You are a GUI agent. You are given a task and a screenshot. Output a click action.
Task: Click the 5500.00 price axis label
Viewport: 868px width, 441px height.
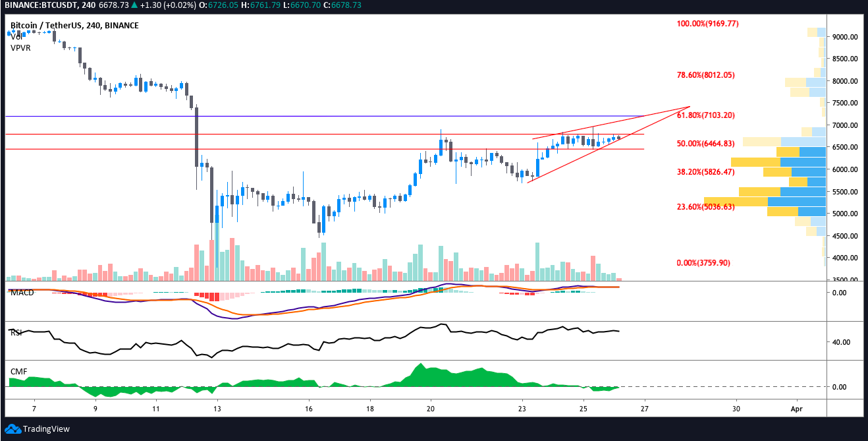tap(845, 192)
